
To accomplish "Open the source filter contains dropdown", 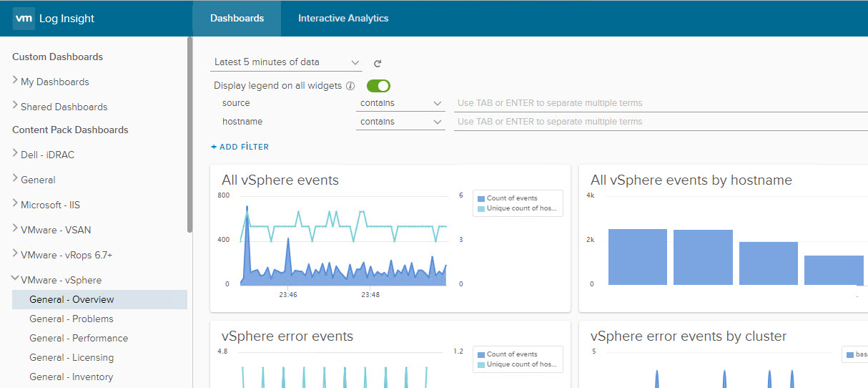I will (x=401, y=103).
